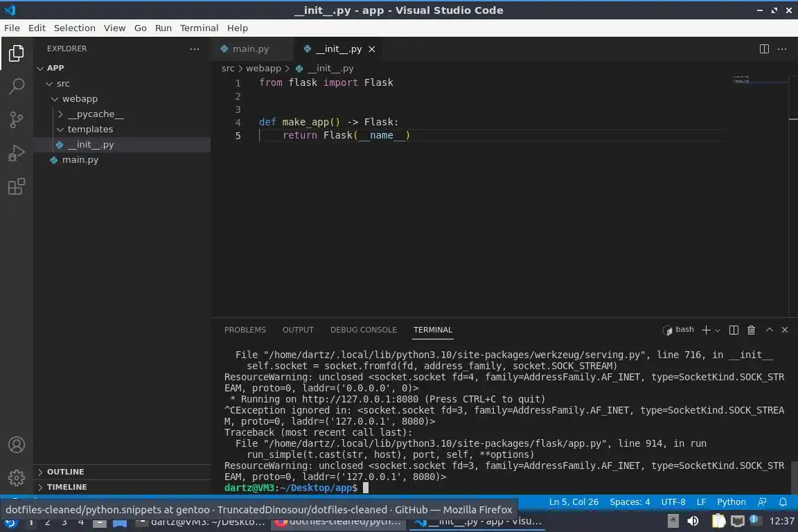This screenshot has width=798, height=532.
Task: Open main.py from the explorer tree
Action: (122, 160)
